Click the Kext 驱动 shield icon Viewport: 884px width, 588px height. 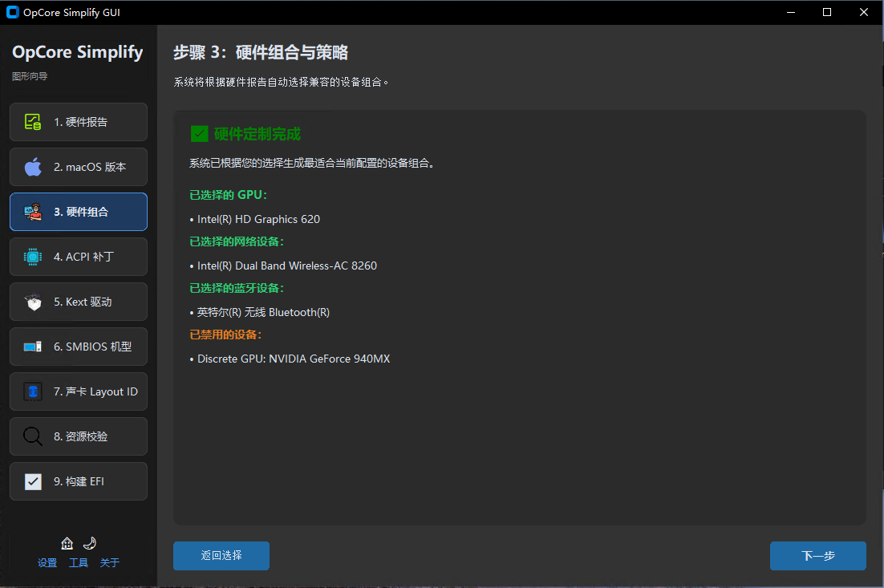(33, 302)
